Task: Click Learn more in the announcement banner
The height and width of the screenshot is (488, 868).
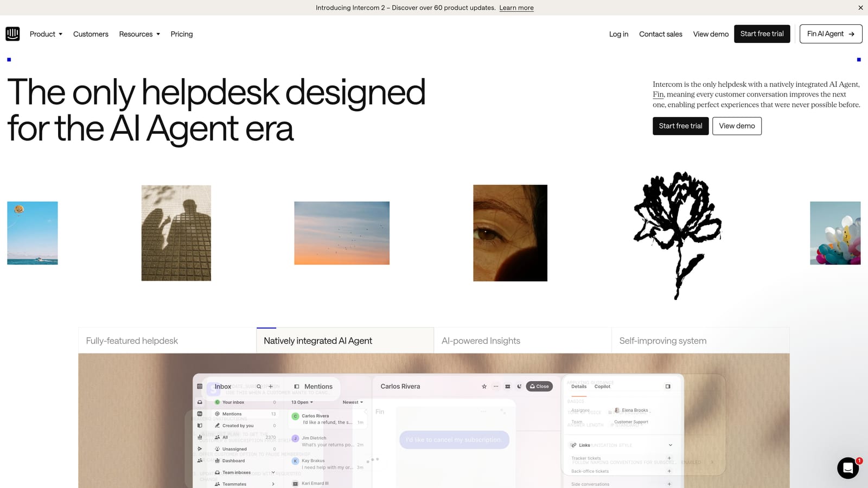Action: [516, 8]
